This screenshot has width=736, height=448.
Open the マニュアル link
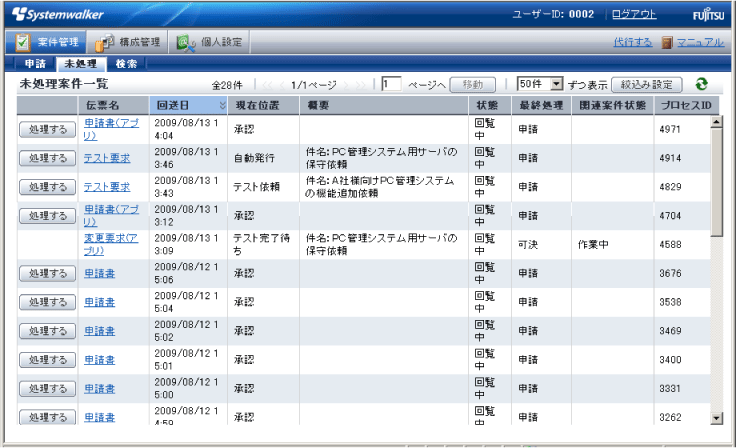pos(700,42)
